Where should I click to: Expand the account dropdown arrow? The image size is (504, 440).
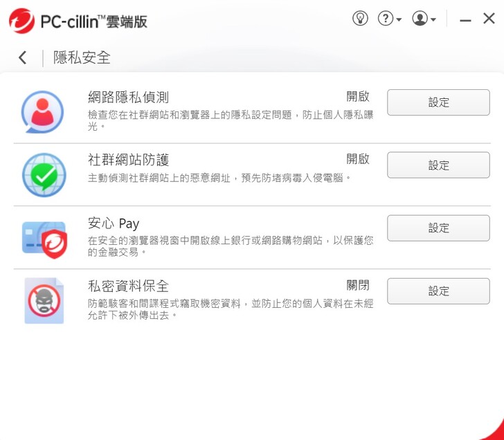coord(433,19)
